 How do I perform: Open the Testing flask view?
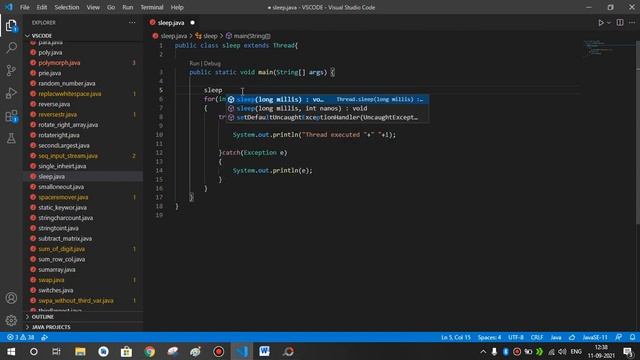11,138
